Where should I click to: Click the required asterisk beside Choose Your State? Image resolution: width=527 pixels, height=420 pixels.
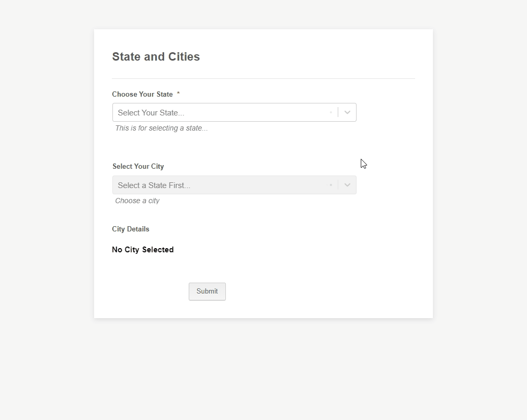tap(178, 94)
